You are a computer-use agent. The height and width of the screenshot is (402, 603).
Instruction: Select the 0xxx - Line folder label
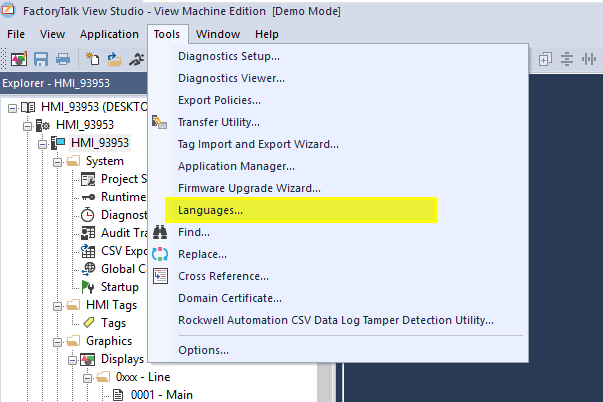(143, 377)
